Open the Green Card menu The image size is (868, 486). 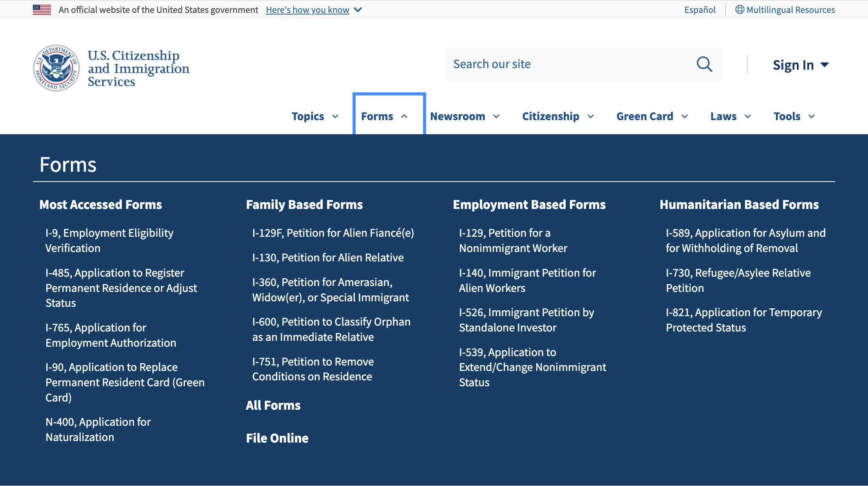click(x=652, y=116)
